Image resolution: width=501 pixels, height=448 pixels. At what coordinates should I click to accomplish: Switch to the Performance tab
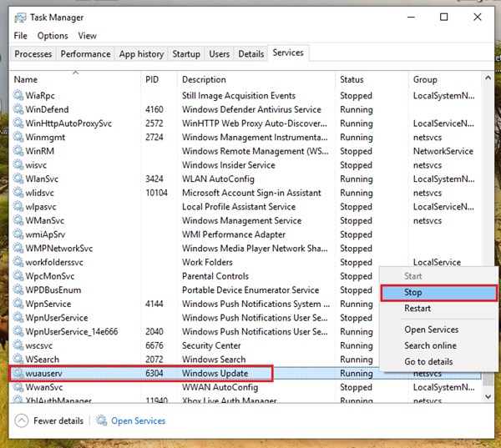tap(86, 53)
